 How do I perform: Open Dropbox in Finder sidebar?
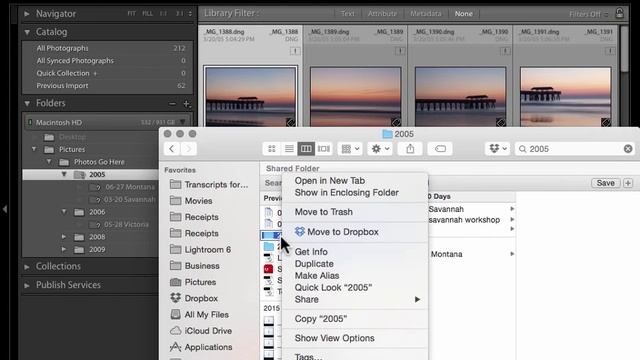pyautogui.click(x=194, y=298)
